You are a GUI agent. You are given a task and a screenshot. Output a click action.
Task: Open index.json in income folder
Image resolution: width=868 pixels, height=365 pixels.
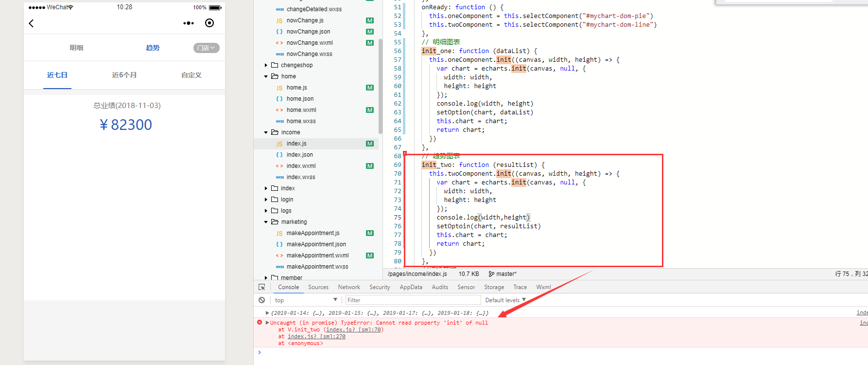point(299,155)
